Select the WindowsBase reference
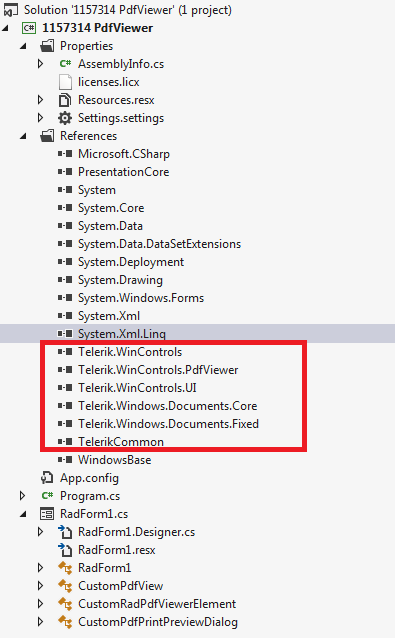395x638 pixels. (x=114, y=460)
